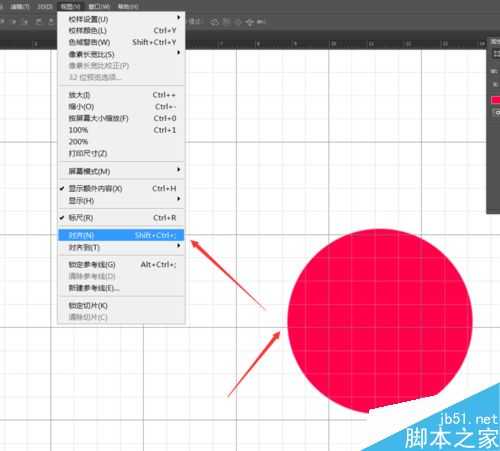The image size is (500, 451).
Task: Click the four-arrow pan icon in options bar
Action: tap(249, 22)
